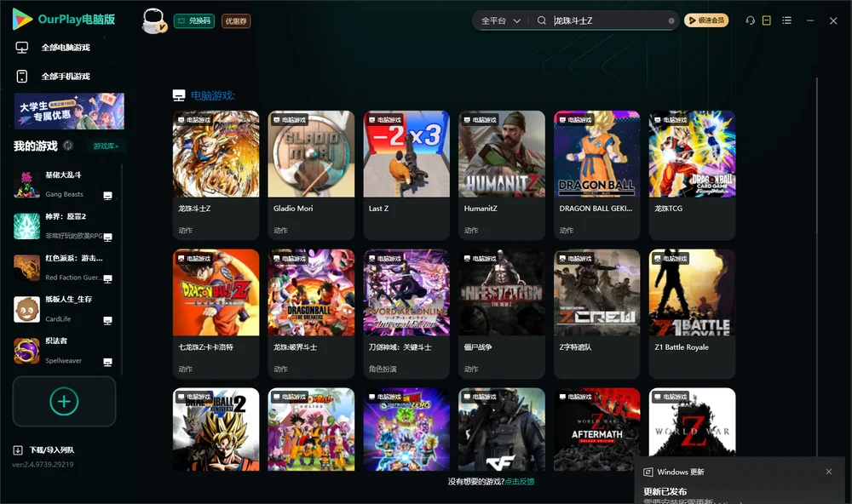Screen dimensions: 852x504
Task: Open the 七龙珠Z:卡卡洛特 game card
Action: [216, 313]
